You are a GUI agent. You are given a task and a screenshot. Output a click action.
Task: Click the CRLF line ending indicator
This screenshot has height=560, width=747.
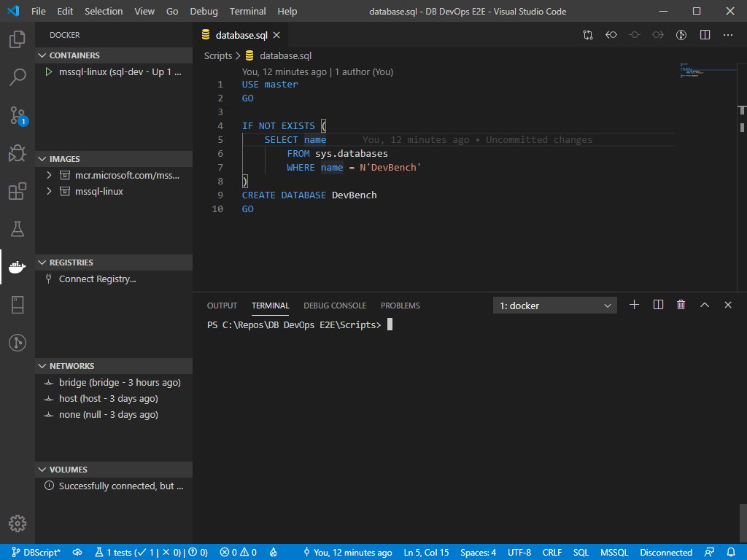pos(551,553)
